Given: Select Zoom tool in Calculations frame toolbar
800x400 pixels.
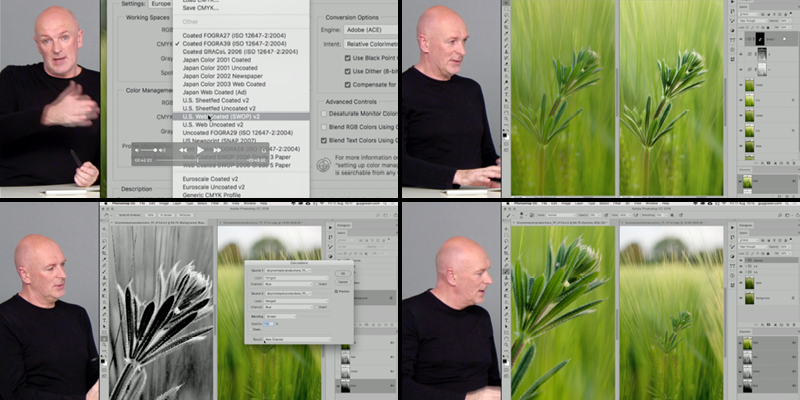Looking at the screenshot, I should point(104,344).
